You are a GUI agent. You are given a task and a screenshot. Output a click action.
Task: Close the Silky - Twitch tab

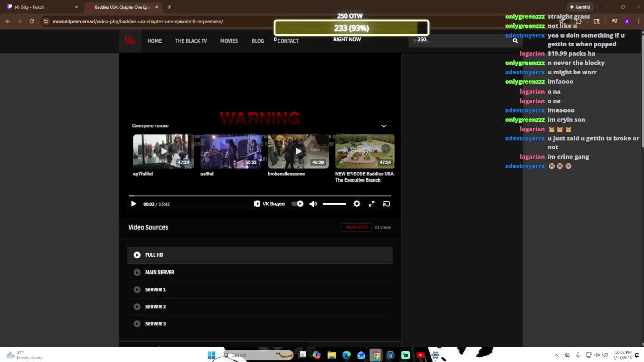tap(76, 7)
